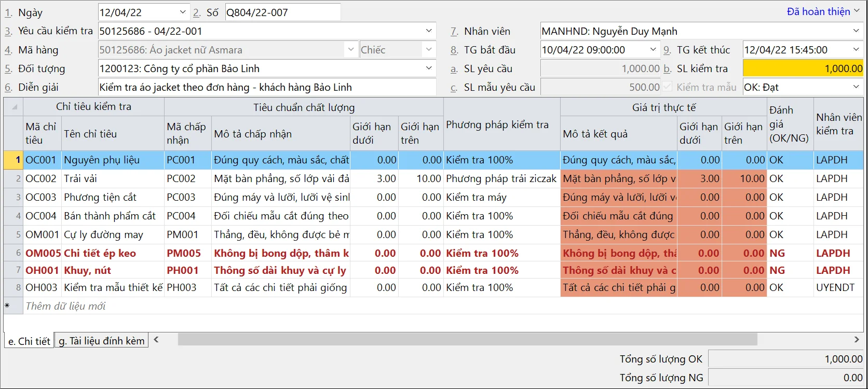Screen dimensions: 868x389
Task: Click scrollbar left arrow
Action: 156,340
